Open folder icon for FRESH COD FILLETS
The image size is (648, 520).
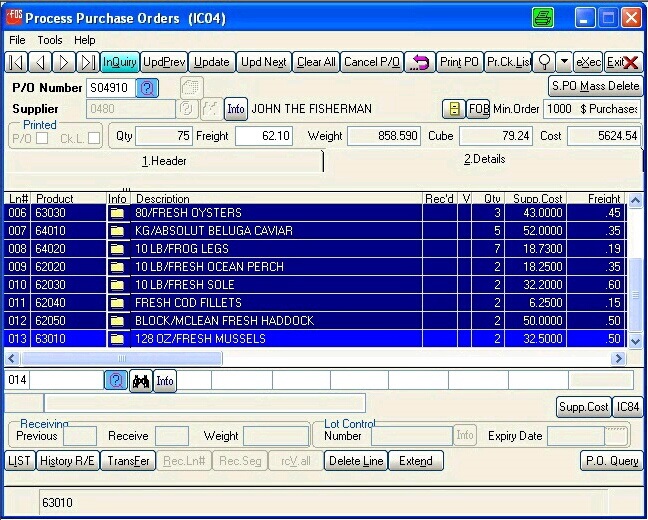point(117,303)
